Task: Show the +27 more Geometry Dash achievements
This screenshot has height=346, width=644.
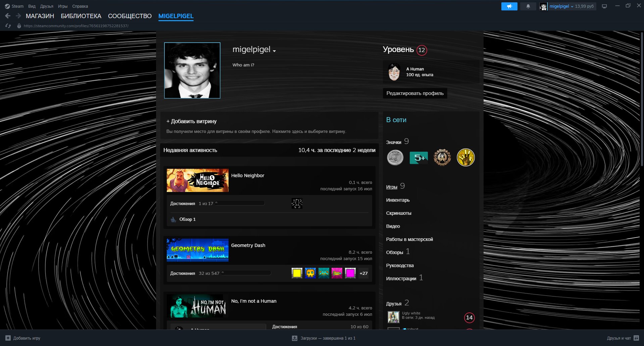Action: click(x=363, y=273)
